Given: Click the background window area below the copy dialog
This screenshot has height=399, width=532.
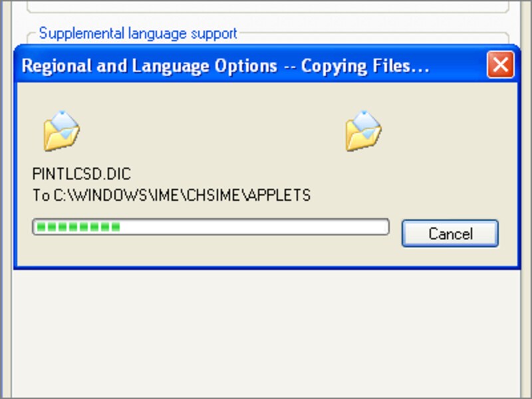Looking at the screenshot, I should click(266, 332).
